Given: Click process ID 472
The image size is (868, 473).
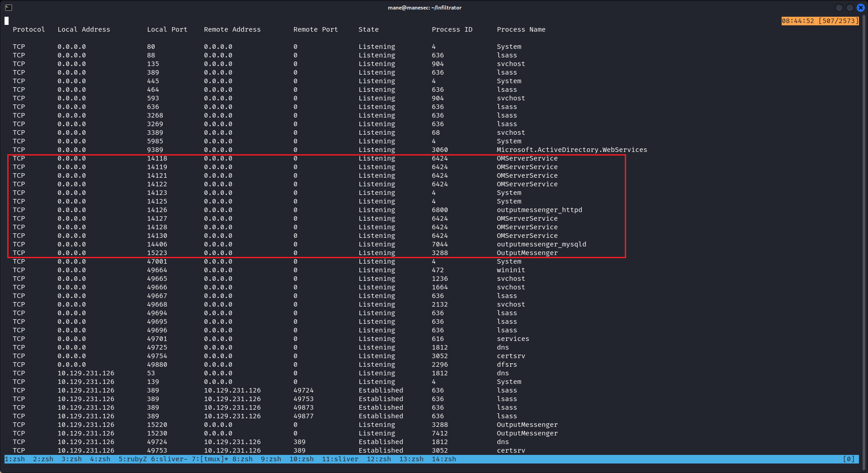Looking at the screenshot, I should coord(438,270).
